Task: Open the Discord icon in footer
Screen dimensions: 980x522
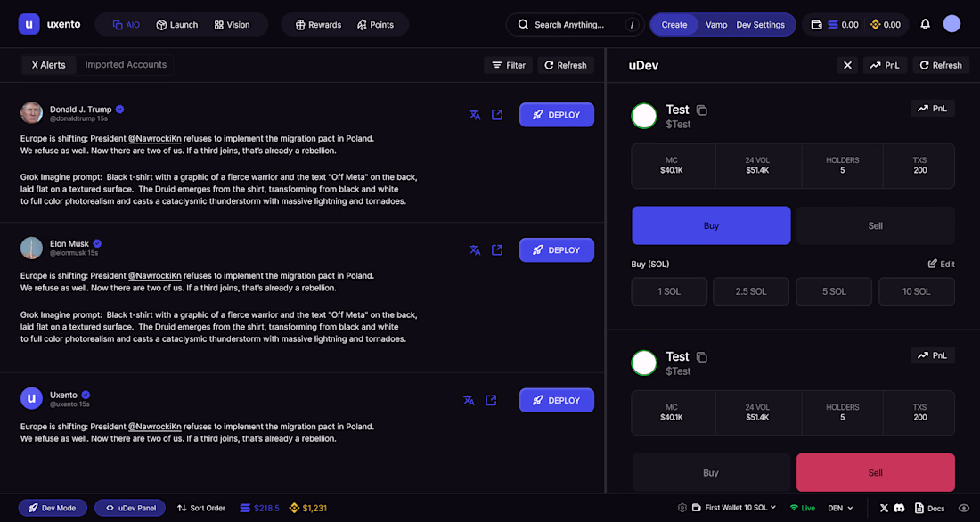Action: tap(900, 509)
